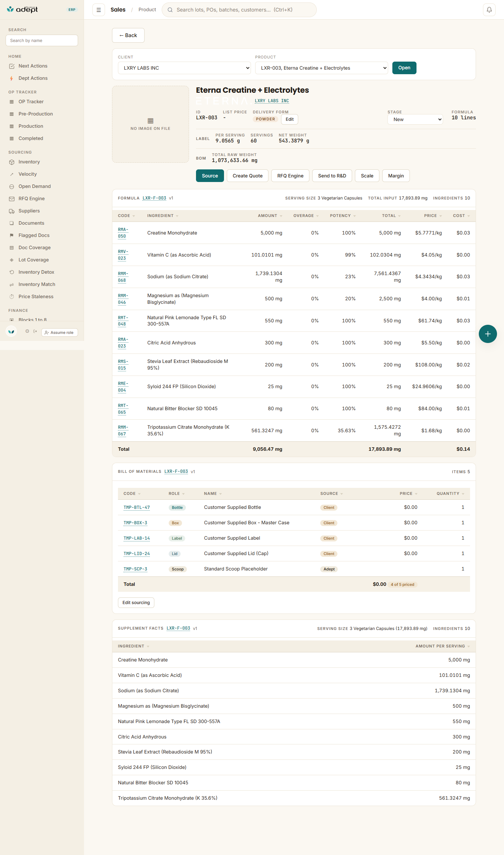Click the 4 of 5 priced badge

[402, 584]
